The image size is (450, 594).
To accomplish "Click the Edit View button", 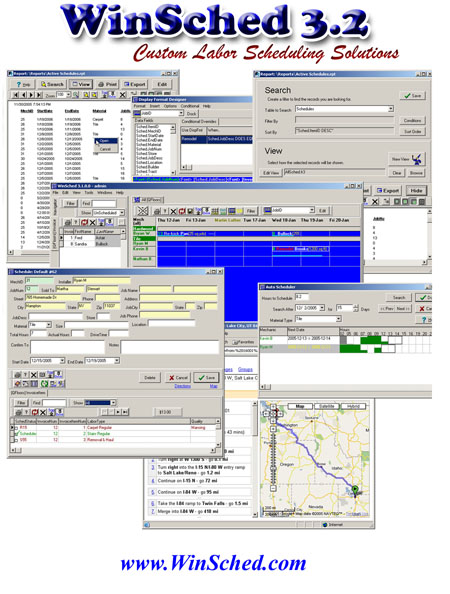I will point(271,173).
